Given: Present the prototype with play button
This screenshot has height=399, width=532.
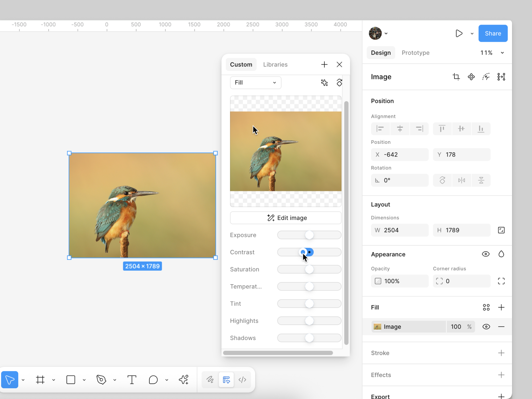Looking at the screenshot, I should click(x=459, y=34).
